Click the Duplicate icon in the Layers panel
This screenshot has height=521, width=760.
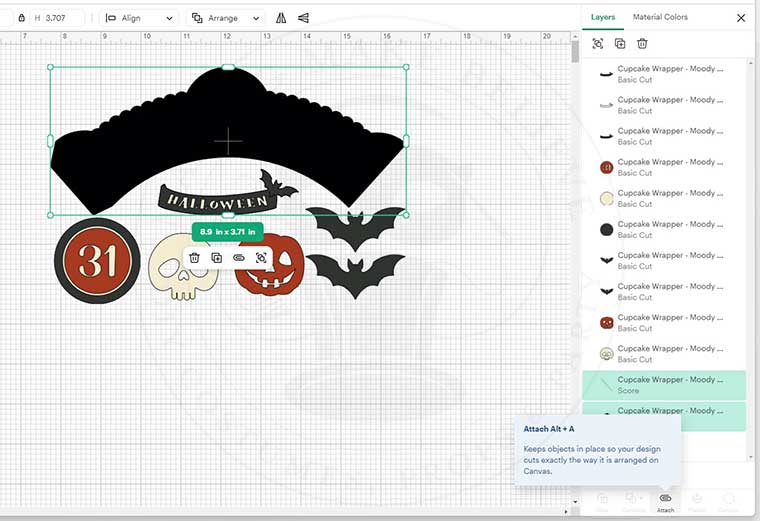pos(620,44)
